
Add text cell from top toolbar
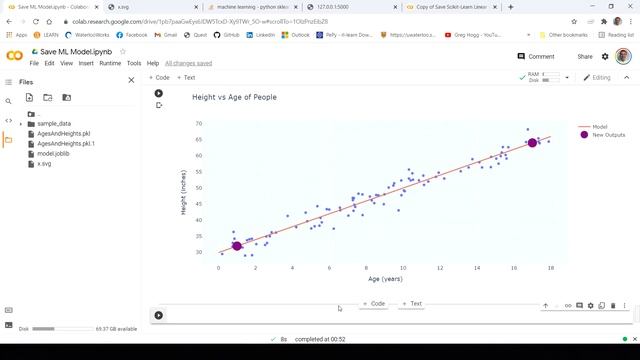[x=186, y=78]
